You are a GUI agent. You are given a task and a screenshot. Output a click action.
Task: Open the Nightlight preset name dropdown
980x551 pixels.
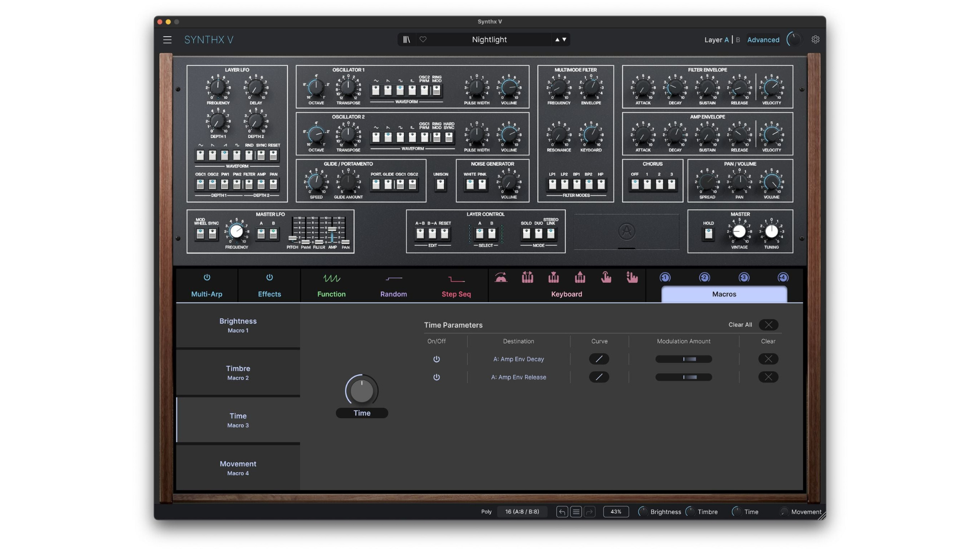point(489,40)
